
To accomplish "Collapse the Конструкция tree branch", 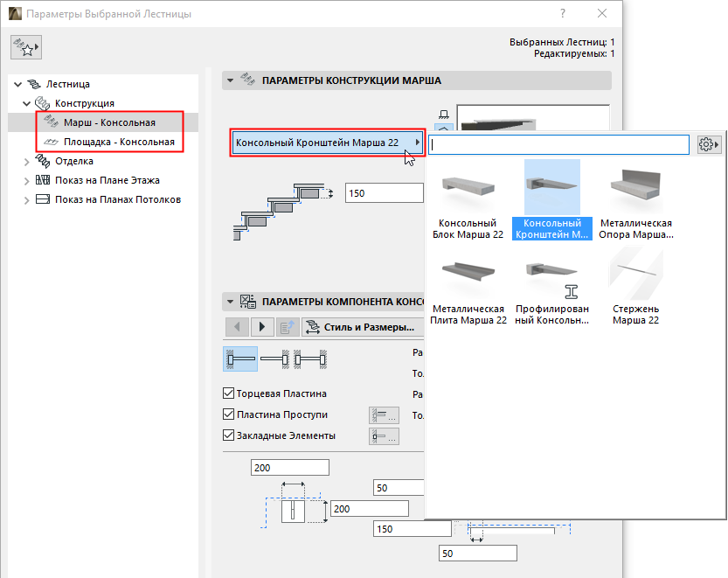I will click(x=25, y=102).
